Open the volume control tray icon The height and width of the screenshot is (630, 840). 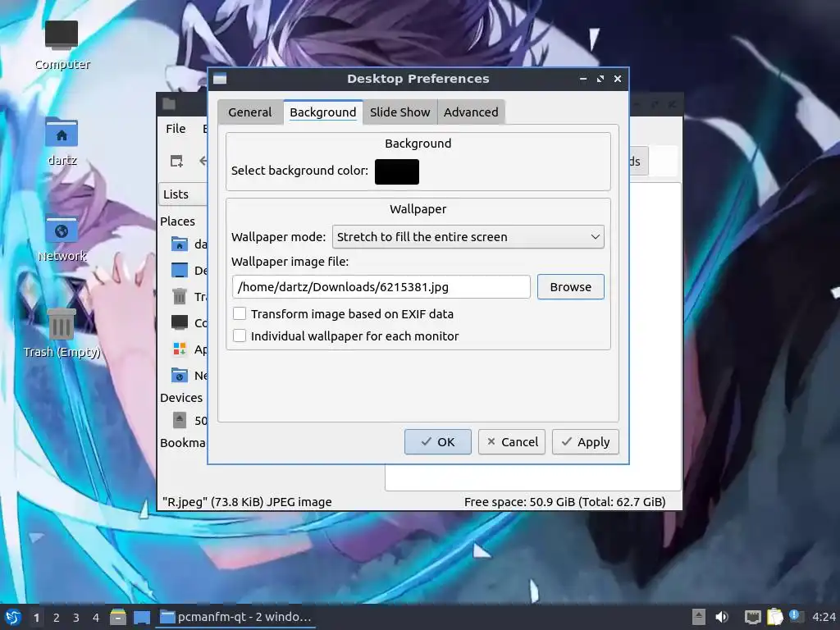click(722, 617)
